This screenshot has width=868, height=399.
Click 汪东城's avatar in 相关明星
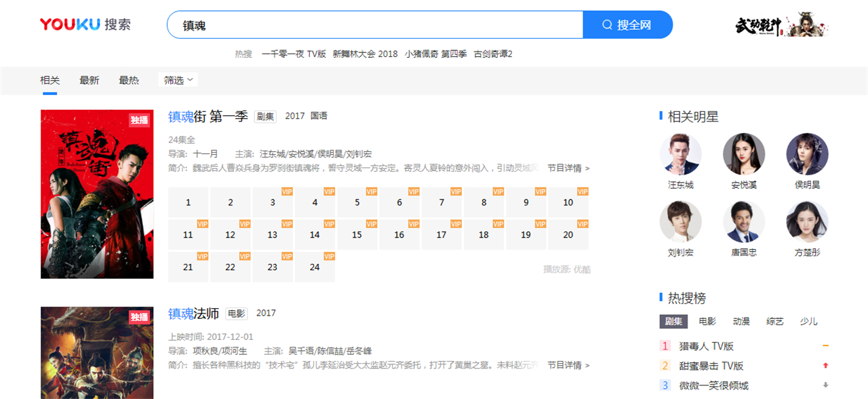[681, 154]
